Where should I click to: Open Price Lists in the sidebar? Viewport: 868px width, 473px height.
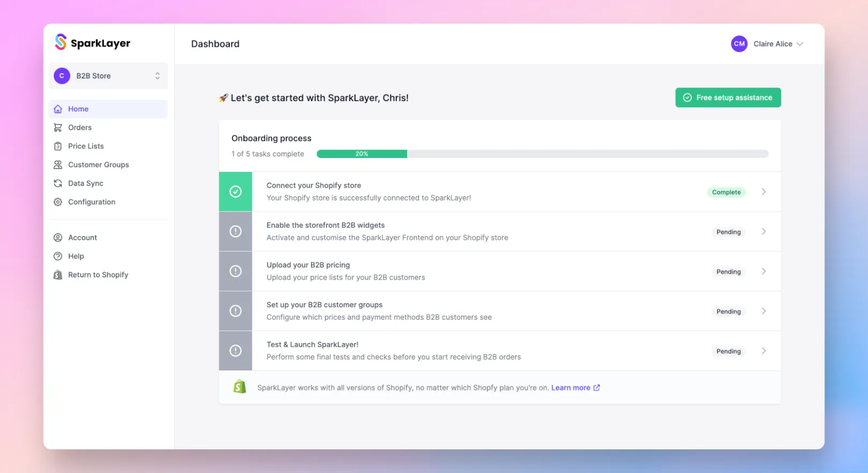(108, 146)
